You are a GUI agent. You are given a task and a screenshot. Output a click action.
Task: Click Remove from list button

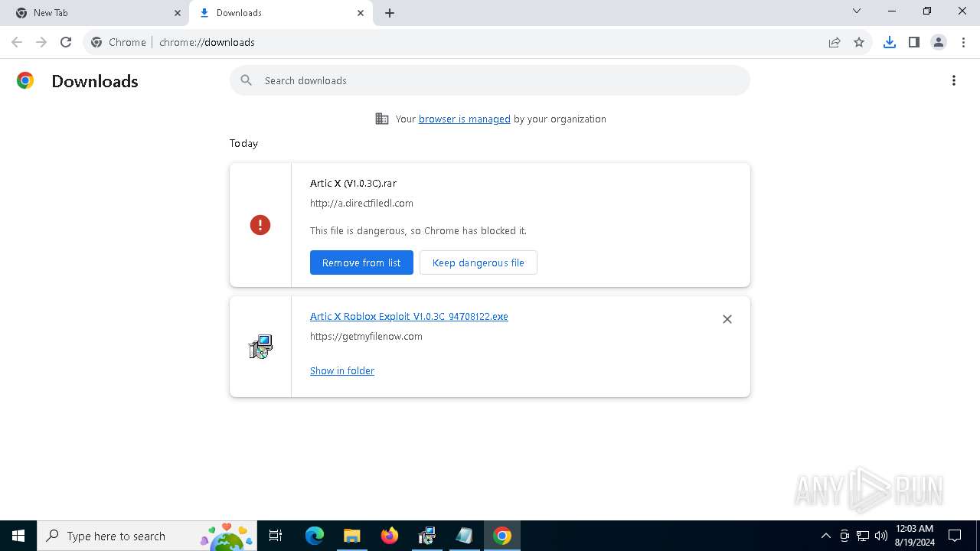(x=361, y=262)
